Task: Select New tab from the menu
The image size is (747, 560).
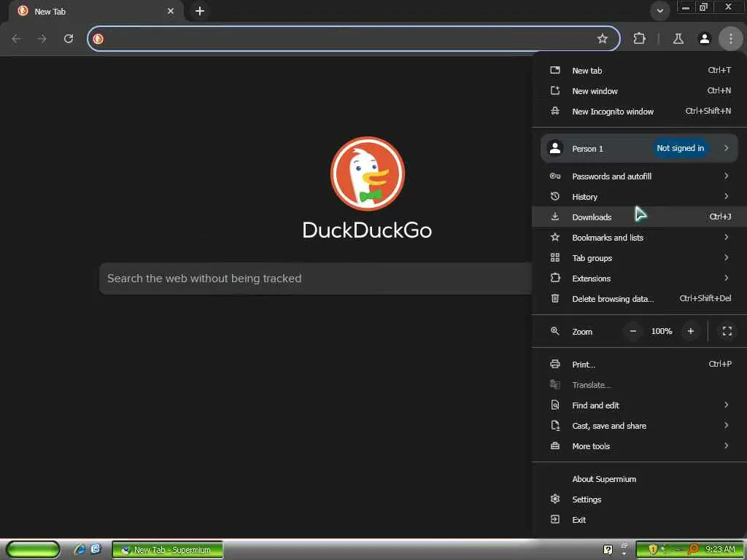Action: coord(639,71)
